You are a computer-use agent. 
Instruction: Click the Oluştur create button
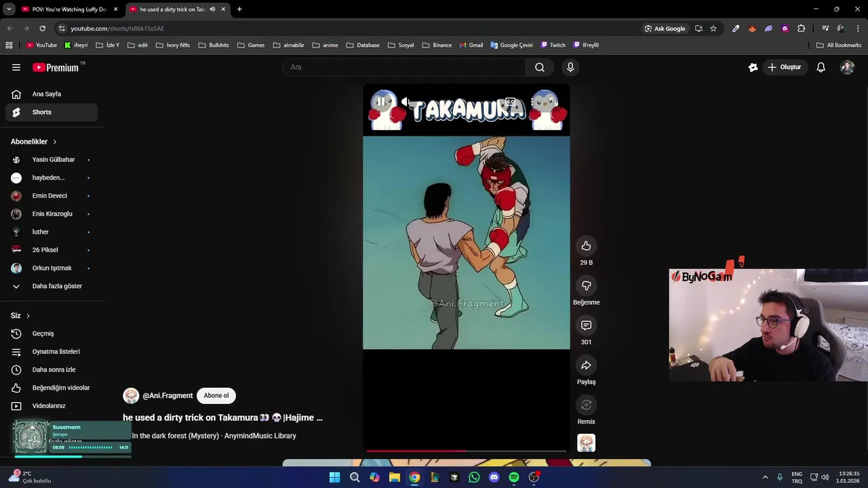784,67
